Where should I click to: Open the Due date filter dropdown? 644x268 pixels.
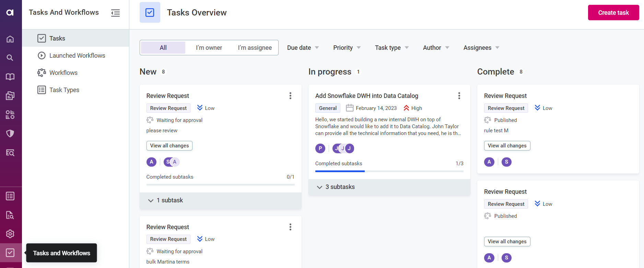(303, 48)
